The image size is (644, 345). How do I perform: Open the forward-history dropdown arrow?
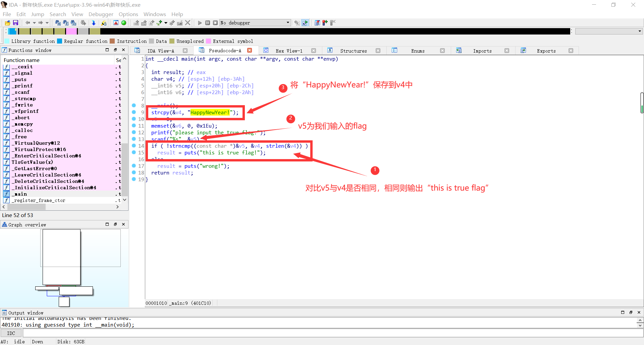tap(47, 23)
